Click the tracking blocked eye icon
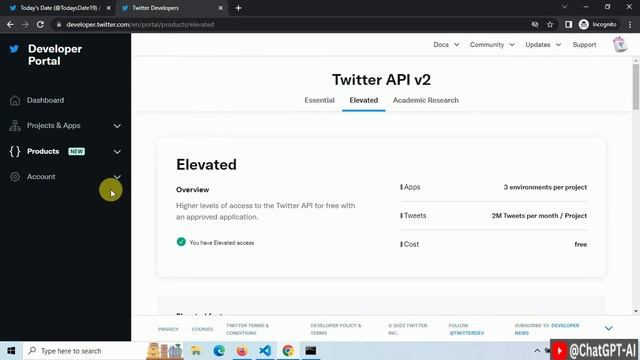 (535, 24)
